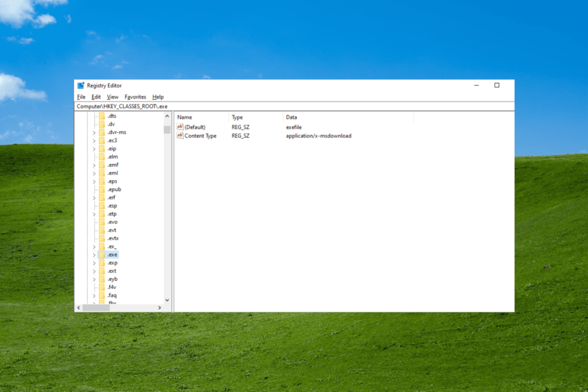Click the ab icon beside (Default) value

click(179, 126)
